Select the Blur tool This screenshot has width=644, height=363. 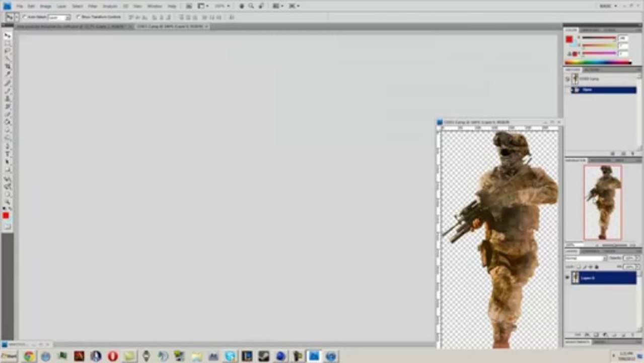coord(8,129)
